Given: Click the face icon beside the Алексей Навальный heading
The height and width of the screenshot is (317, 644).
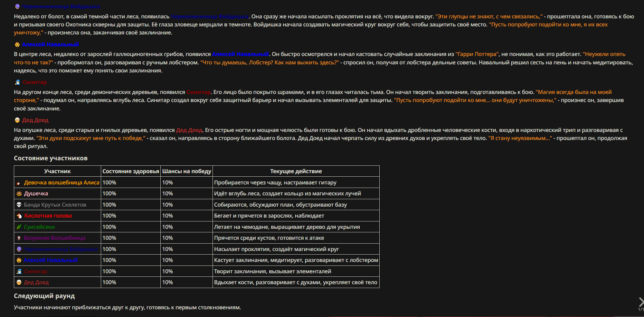Looking at the screenshot, I should pyautogui.click(x=17, y=44).
